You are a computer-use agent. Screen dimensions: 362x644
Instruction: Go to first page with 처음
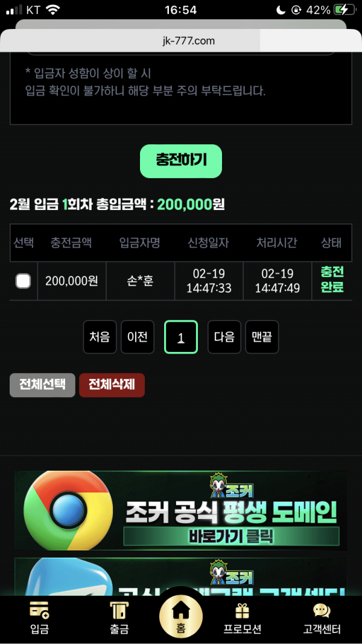click(100, 337)
